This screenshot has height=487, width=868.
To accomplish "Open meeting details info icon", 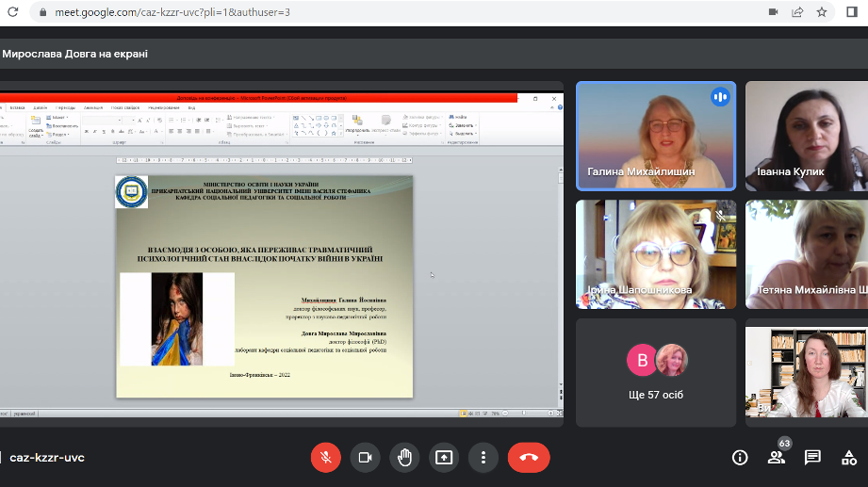I will coord(740,457).
